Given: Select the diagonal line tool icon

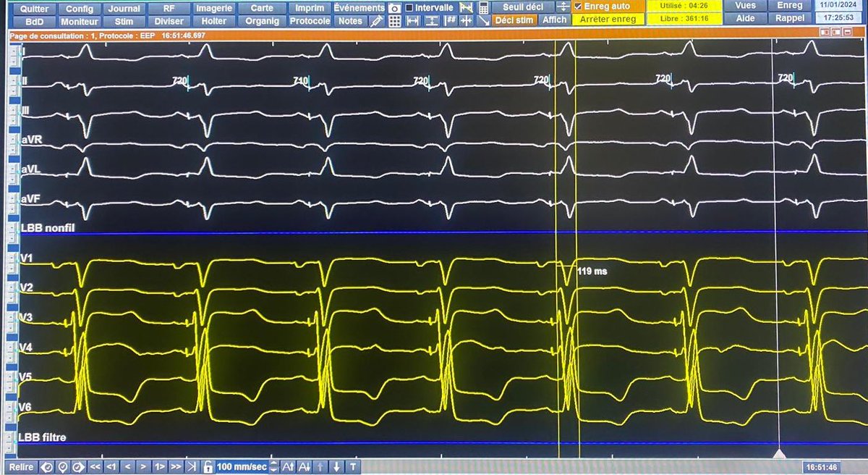Looking at the screenshot, I should 484,21.
